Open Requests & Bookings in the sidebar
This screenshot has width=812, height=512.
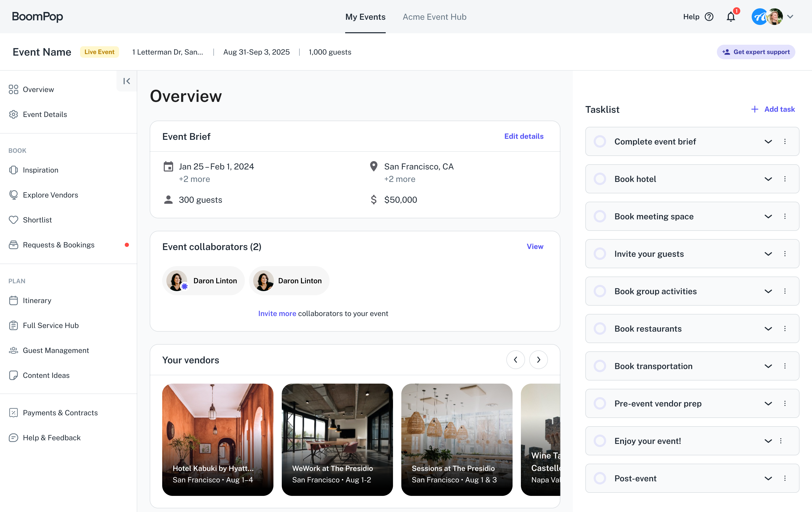click(x=58, y=245)
